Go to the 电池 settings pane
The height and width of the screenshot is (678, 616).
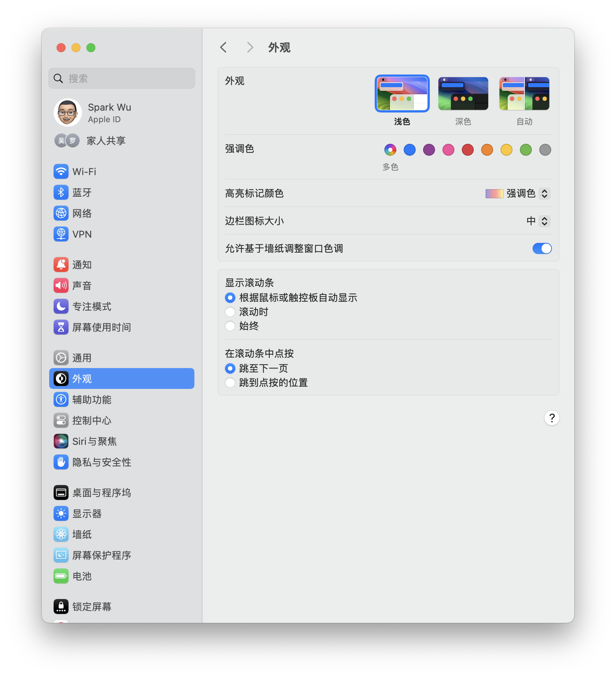click(122, 576)
